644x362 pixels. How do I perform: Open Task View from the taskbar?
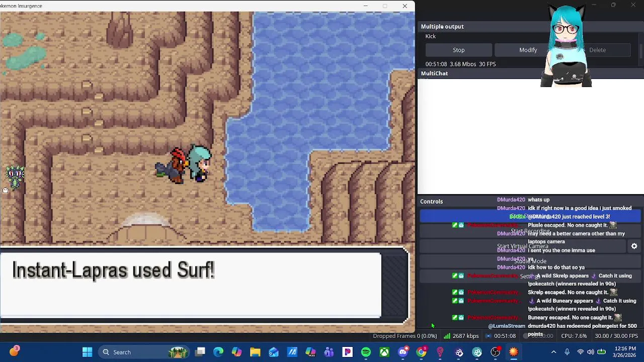point(200,352)
